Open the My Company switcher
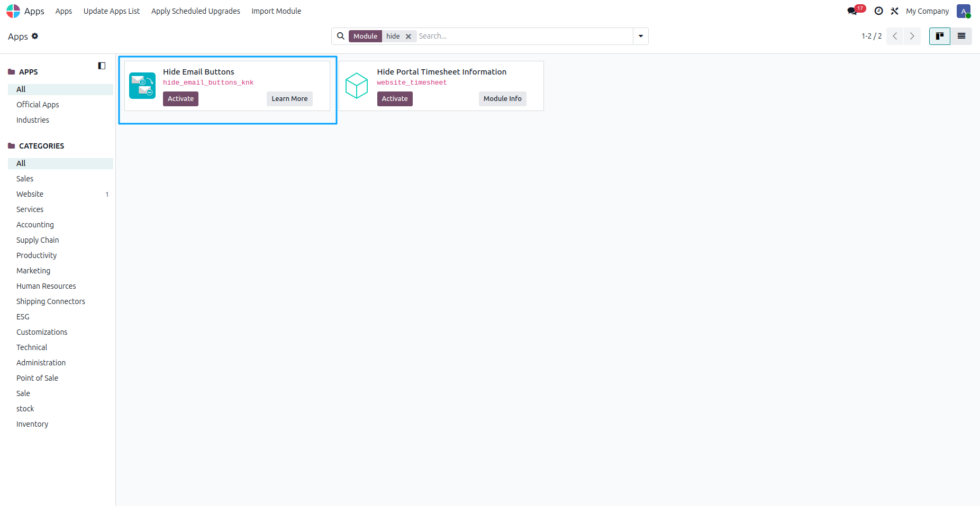 [927, 11]
